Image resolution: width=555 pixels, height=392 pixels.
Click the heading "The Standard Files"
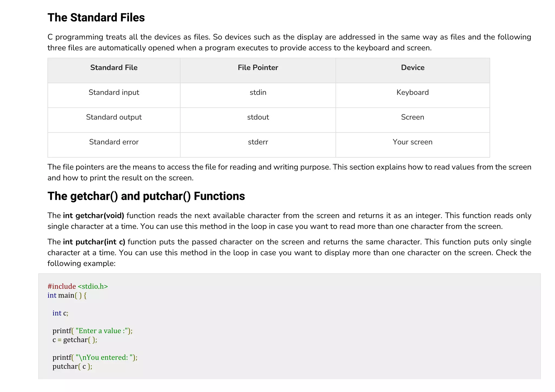click(x=96, y=18)
